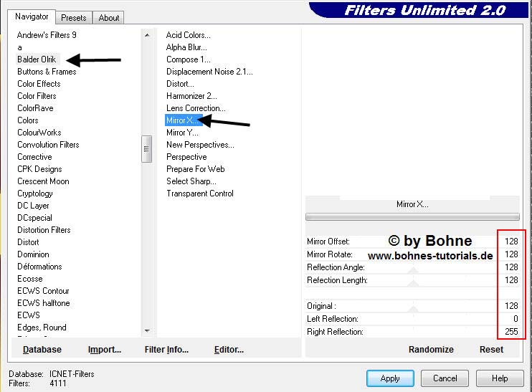The image size is (532, 392).
Task: Open the filter Editor...
Action: tap(229, 350)
